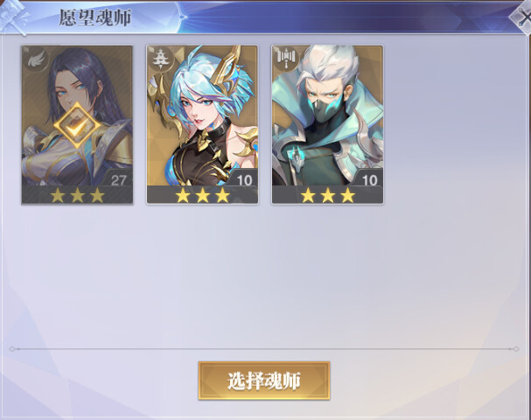Close the 愿望魂师 dialog window
531x420 pixels.
(x=523, y=17)
